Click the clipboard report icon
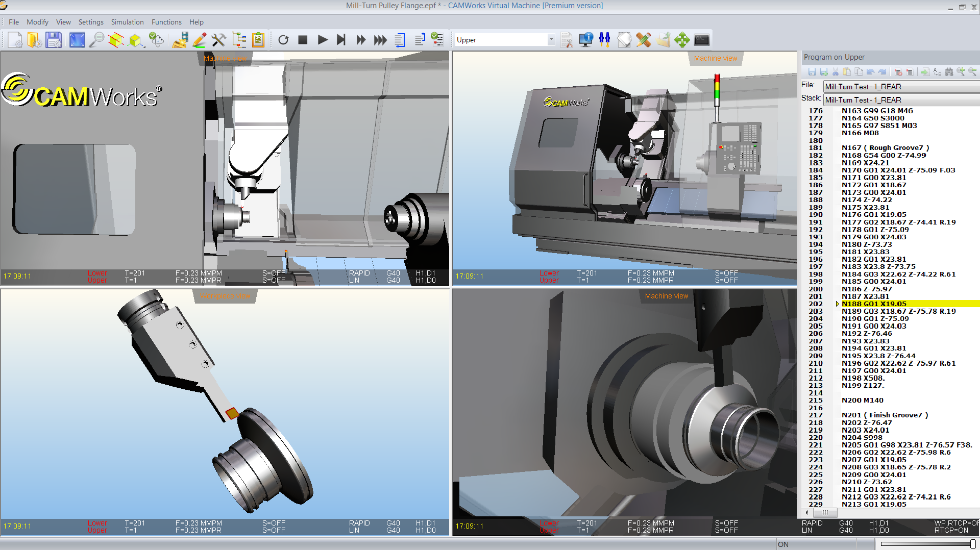This screenshot has height=550, width=980. (x=258, y=40)
